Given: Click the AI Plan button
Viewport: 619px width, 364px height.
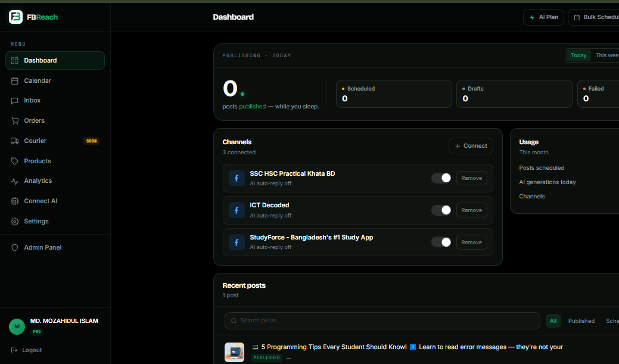Looking at the screenshot, I should point(543,17).
